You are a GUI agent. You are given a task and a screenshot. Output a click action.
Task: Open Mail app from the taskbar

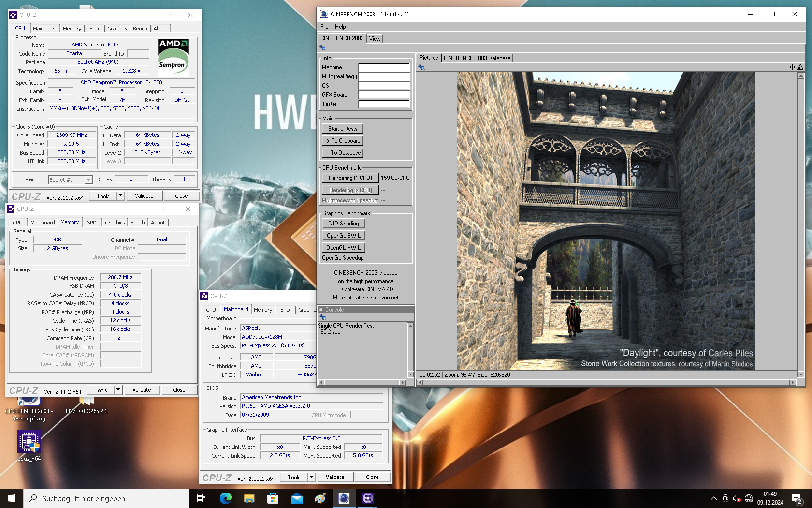tap(296, 498)
